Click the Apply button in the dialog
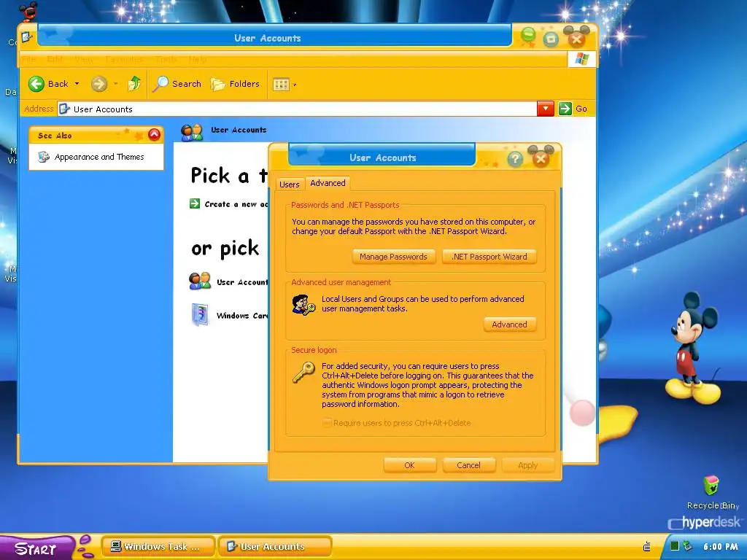Viewport: 747px width, 560px height. 528,465
